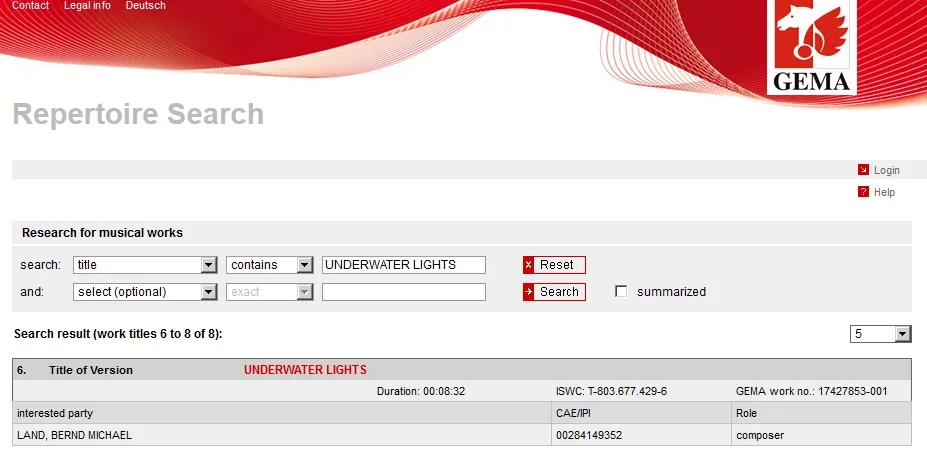Click the arrow icon on Search button
This screenshot has height=458, width=927.
(529, 292)
